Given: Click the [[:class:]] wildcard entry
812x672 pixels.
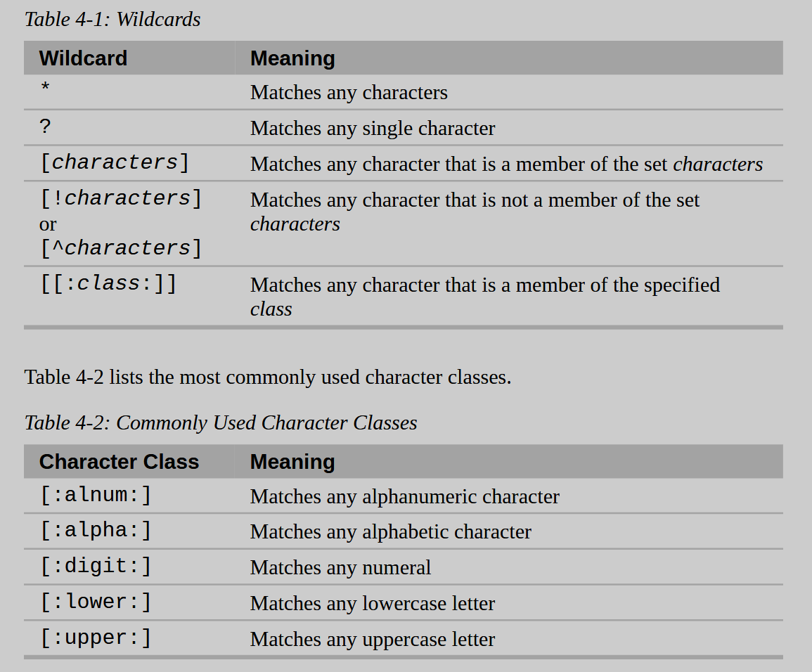Looking at the screenshot, I should pyautogui.click(x=108, y=283).
